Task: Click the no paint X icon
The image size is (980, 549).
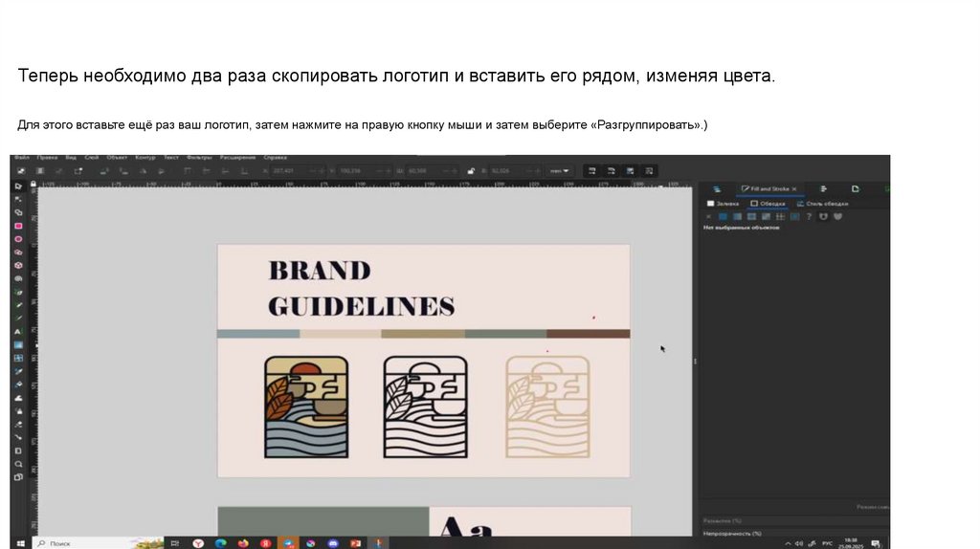Action: 709,216
